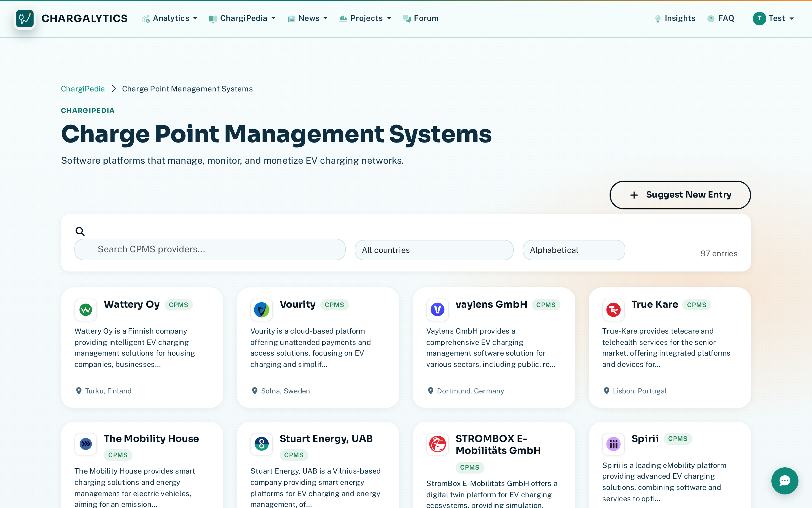Open the Insights page
The height and width of the screenshot is (508, 812).
coord(675,18)
